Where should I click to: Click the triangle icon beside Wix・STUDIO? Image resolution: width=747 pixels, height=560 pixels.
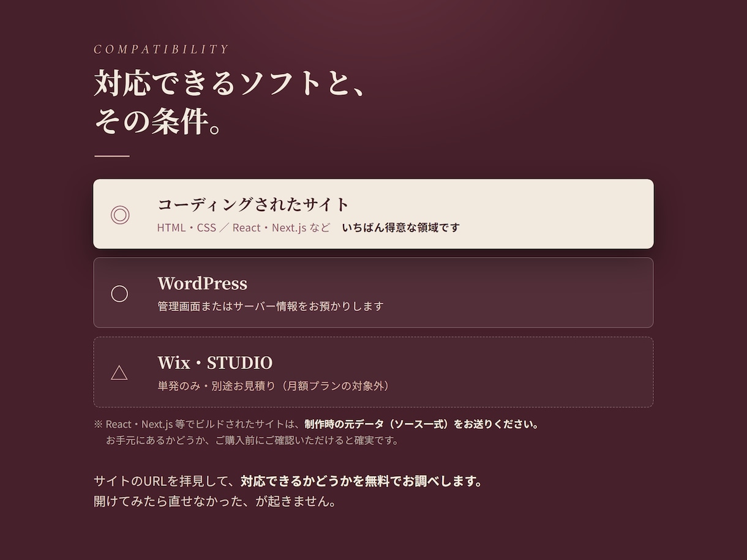[x=119, y=372]
